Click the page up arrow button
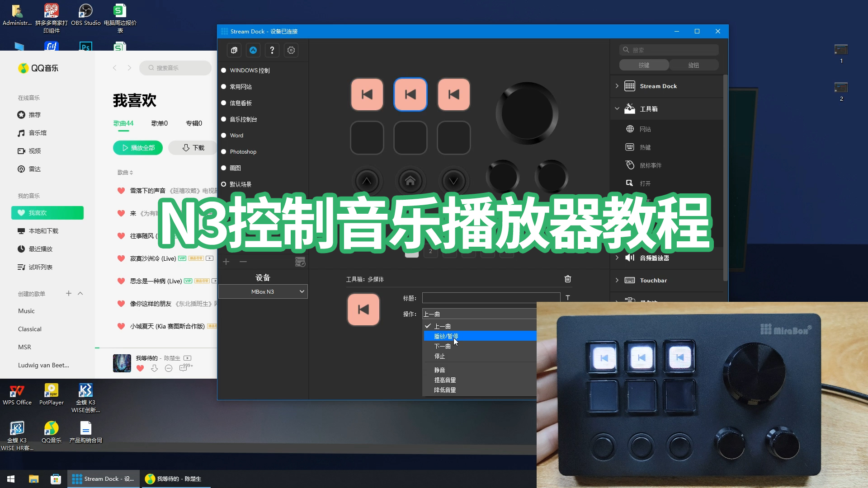868x488 pixels. point(367,181)
